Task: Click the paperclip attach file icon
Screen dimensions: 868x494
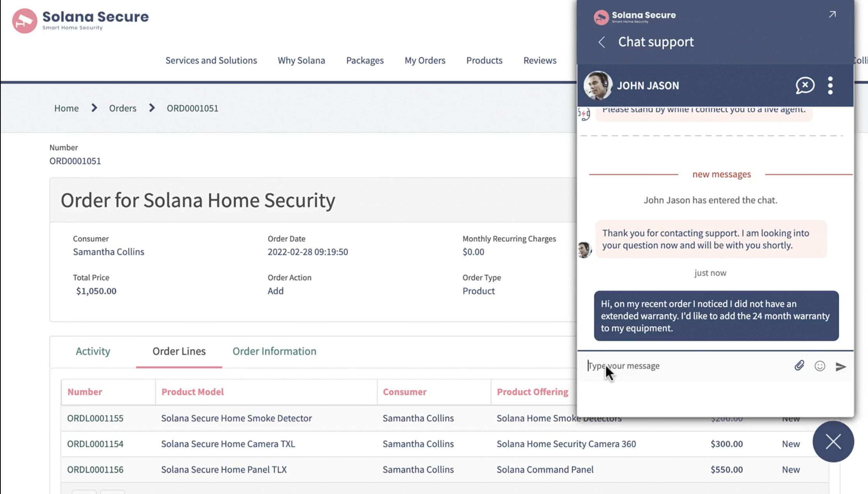Action: (799, 366)
